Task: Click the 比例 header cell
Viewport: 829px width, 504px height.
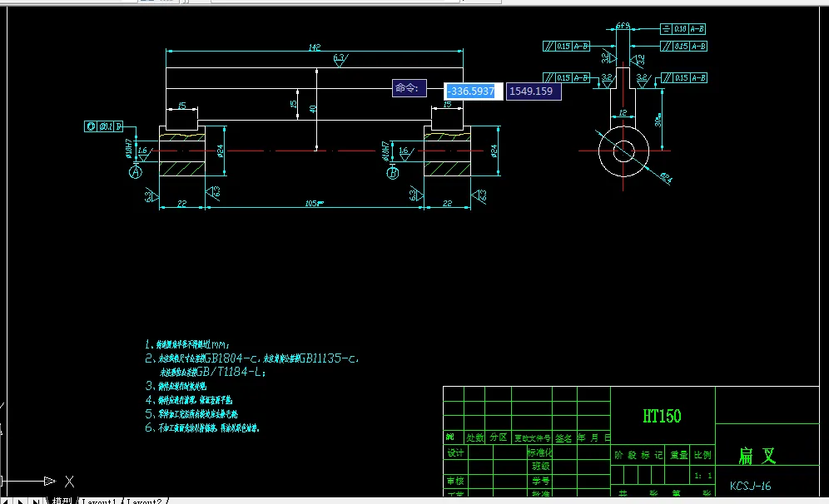Action: pos(702,455)
